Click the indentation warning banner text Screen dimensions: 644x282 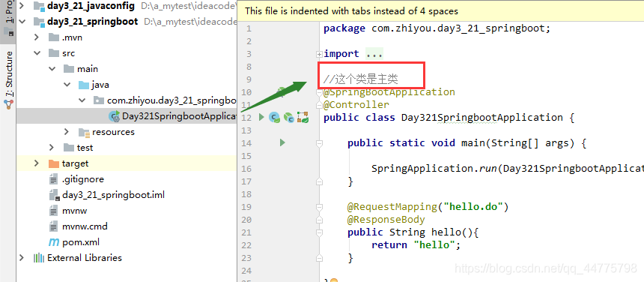click(351, 11)
